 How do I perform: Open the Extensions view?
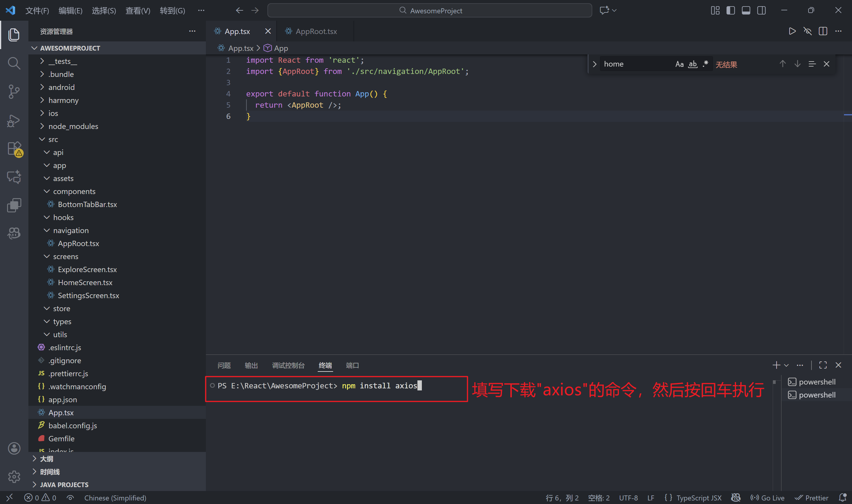click(14, 148)
